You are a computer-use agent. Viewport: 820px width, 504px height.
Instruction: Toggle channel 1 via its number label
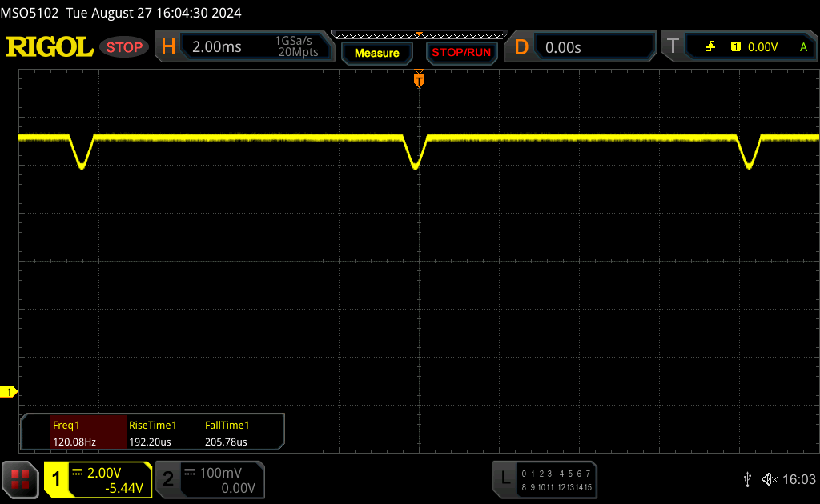click(x=57, y=479)
